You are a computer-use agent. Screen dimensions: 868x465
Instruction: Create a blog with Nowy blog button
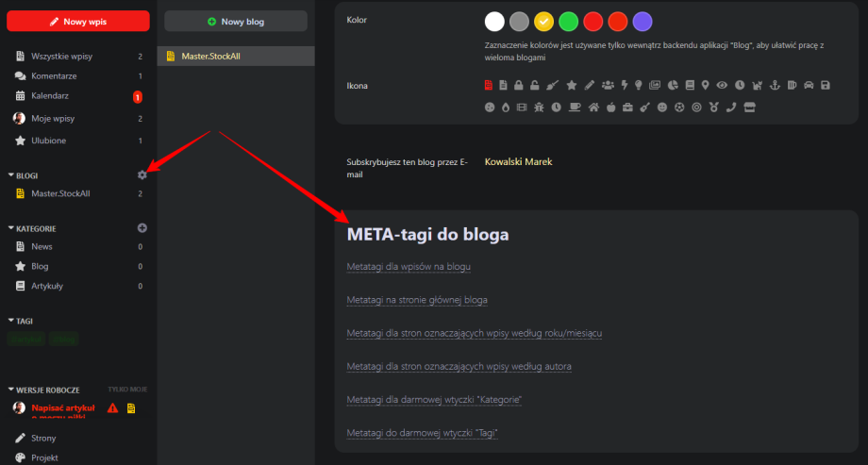pyautogui.click(x=235, y=21)
